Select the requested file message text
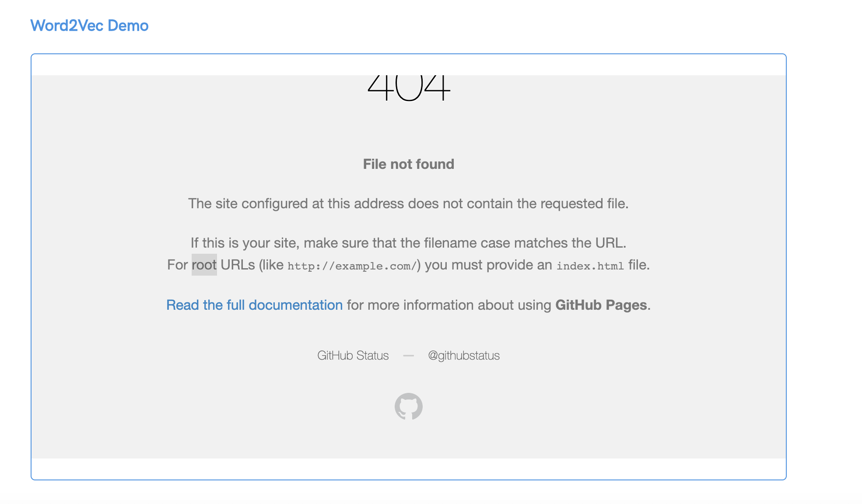The height and width of the screenshot is (504, 862). point(408,203)
